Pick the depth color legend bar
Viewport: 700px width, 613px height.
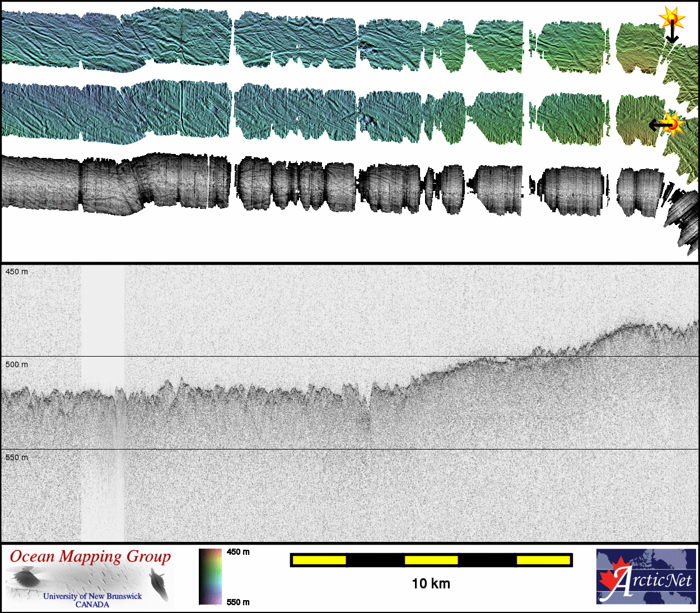[211, 577]
